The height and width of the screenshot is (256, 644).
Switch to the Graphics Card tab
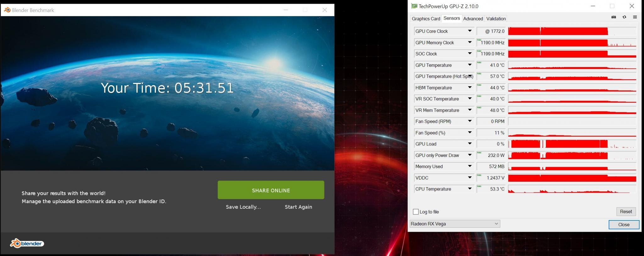[426, 19]
